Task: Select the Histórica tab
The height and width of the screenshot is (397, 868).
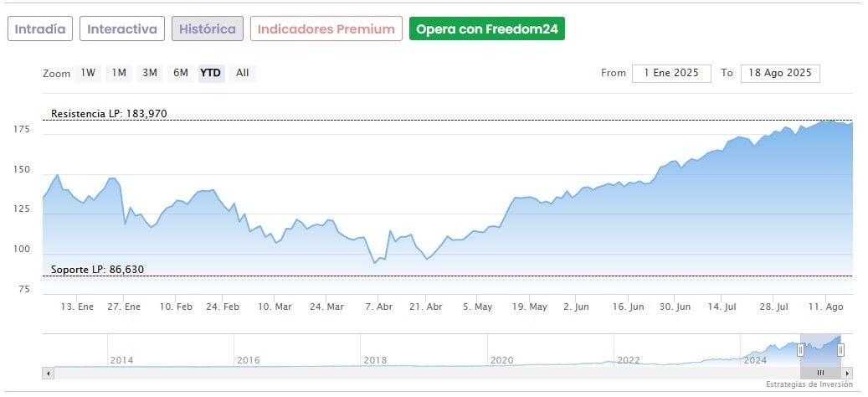Action: pyautogui.click(x=208, y=29)
